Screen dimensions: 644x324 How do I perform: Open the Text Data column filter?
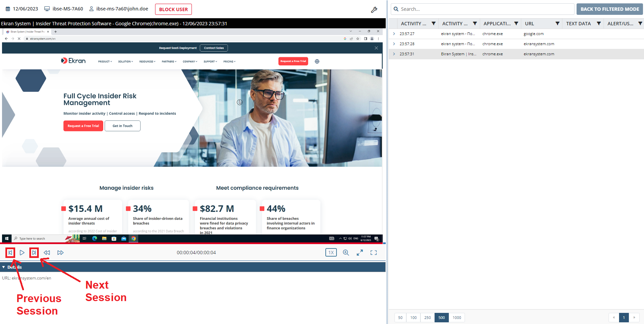tap(599, 24)
